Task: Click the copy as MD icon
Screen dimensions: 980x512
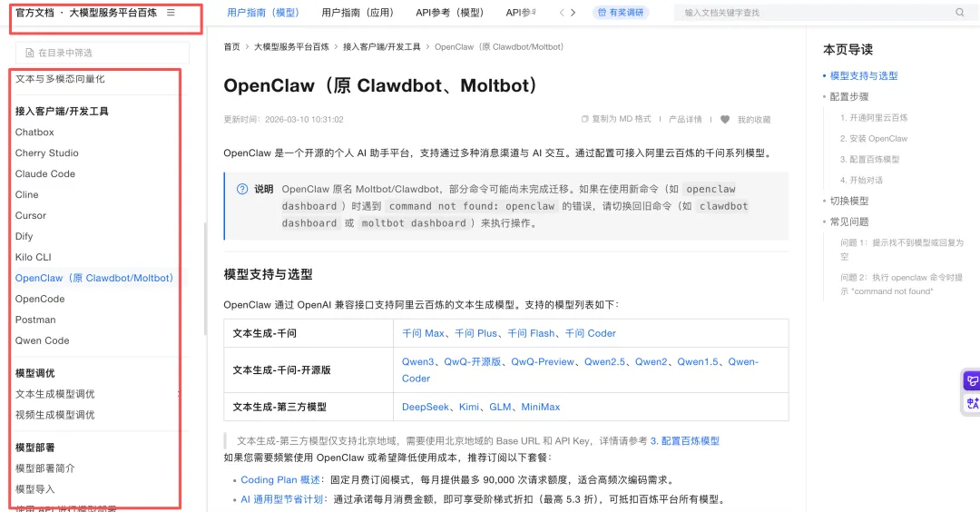Action: (x=584, y=119)
